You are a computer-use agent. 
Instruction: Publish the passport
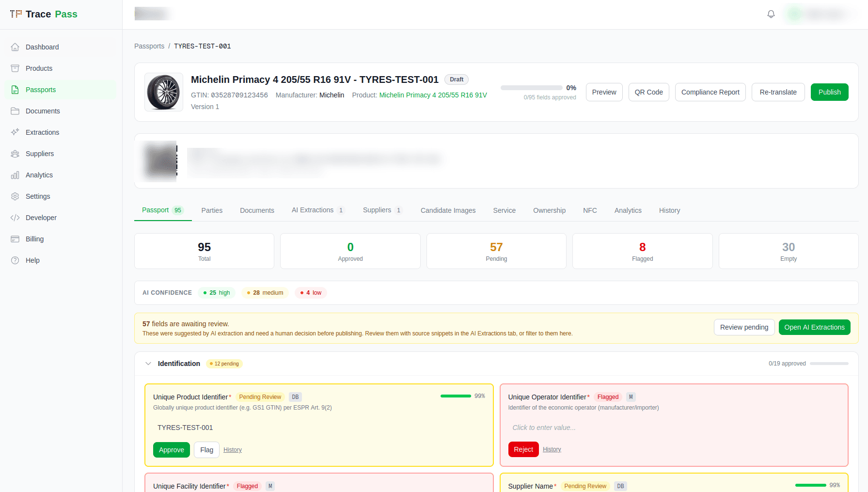click(x=830, y=92)
